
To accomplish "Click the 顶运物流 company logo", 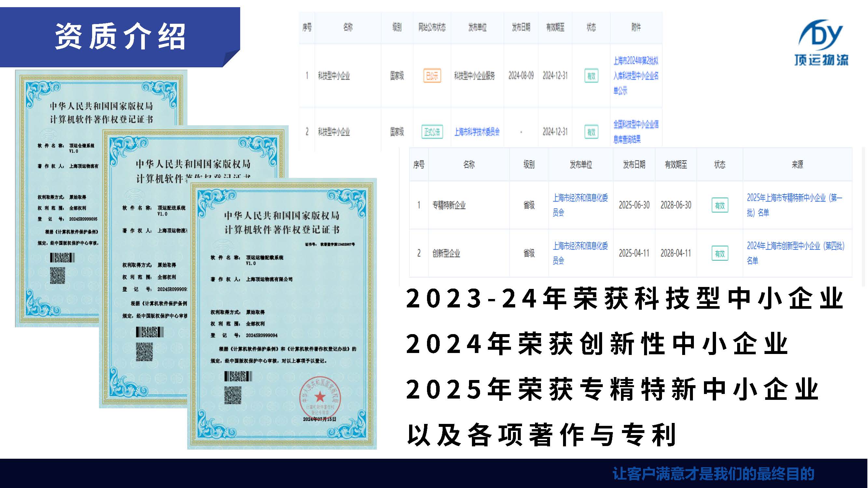I will 821,43.
